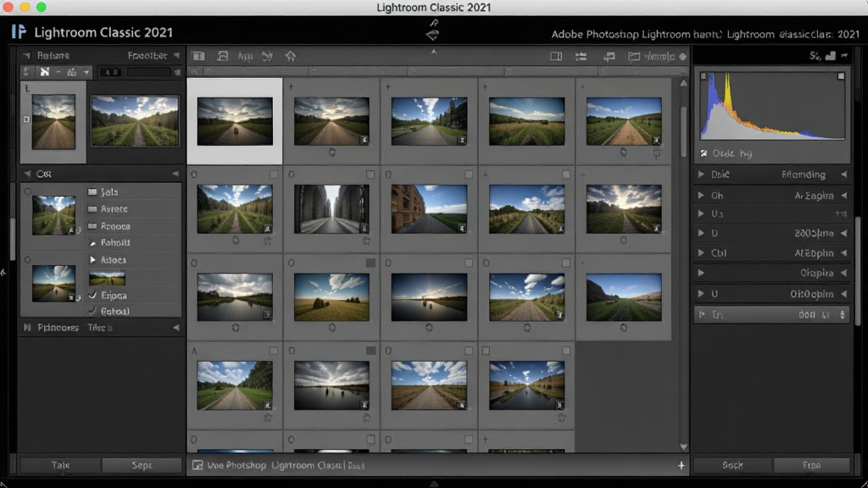The image size is (868, 488).
Task: Toggle the checkbox on the city alley photo cell
Action: (x=370, y=175)
